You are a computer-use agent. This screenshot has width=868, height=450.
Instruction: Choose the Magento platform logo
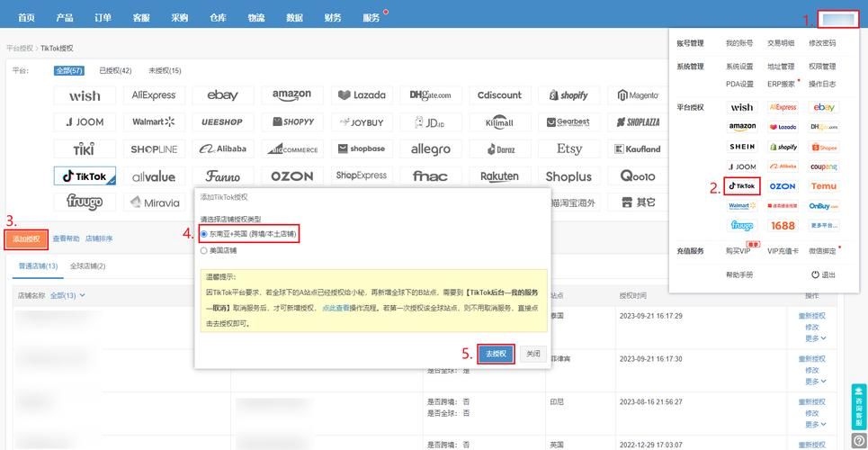pos(638,95)
